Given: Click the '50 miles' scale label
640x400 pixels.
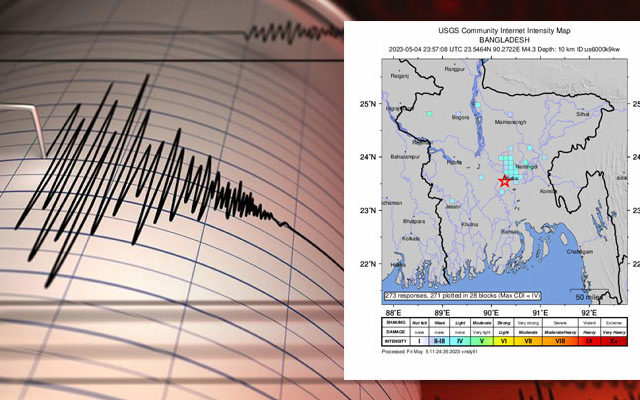Looking at the screenshot, I should (x=589, y=298).
